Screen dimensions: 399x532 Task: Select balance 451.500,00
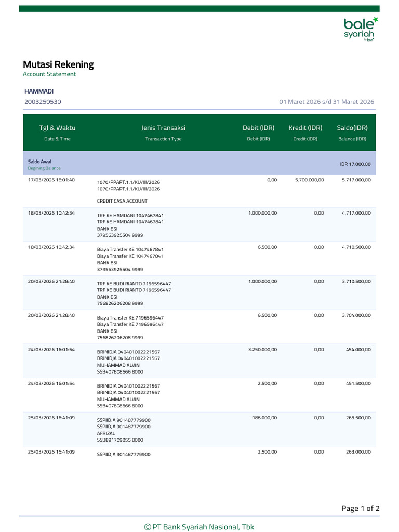point(358,383)
